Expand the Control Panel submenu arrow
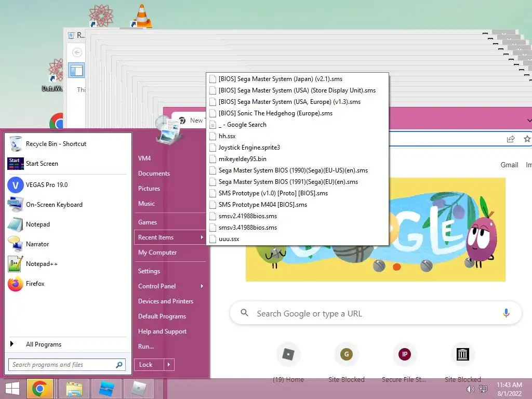Image resolution: width=532 pixels, height=399 pixels. tap(202, 286)
